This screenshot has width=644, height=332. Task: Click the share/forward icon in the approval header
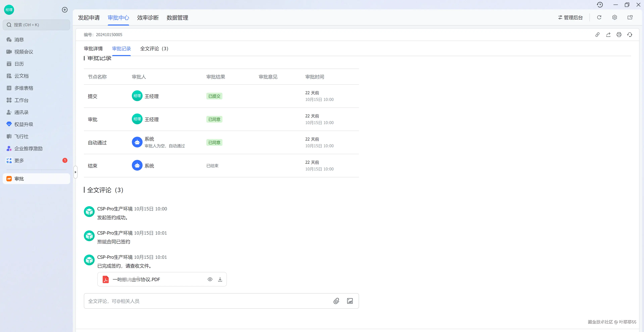click(608, 35)
